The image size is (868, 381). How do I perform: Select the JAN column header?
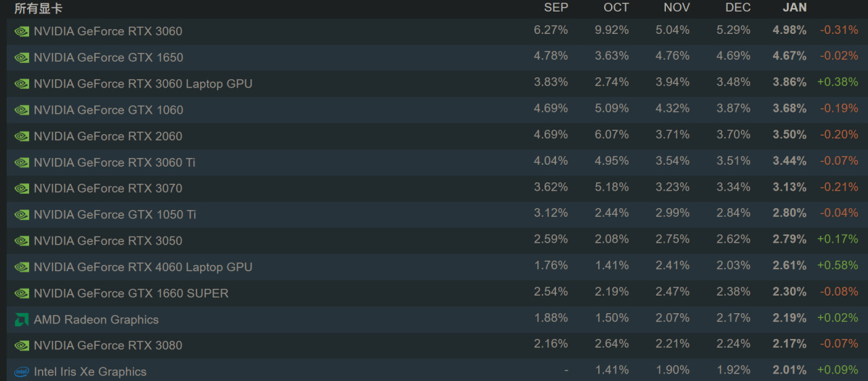tap(795, 7)
